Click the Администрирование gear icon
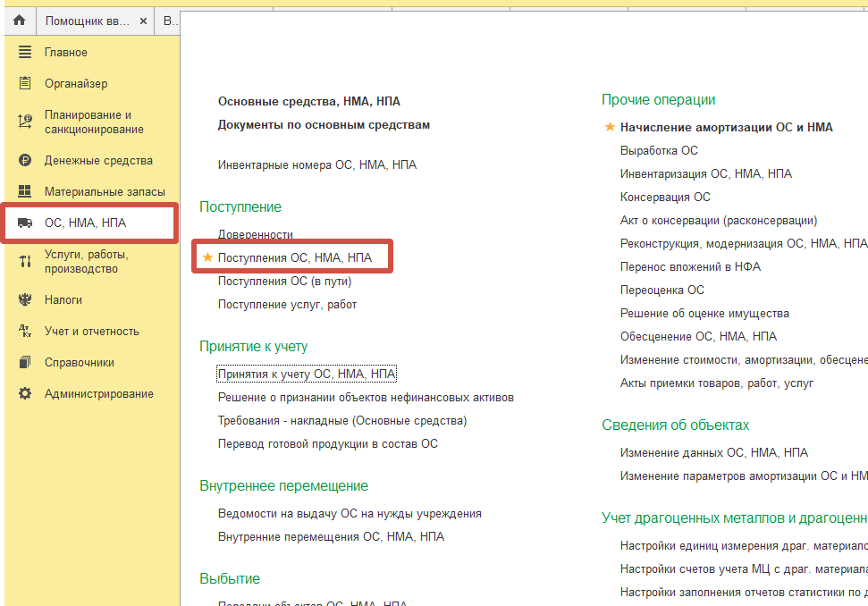This screenshot has width=868, height=606. [x=25, y=393]
